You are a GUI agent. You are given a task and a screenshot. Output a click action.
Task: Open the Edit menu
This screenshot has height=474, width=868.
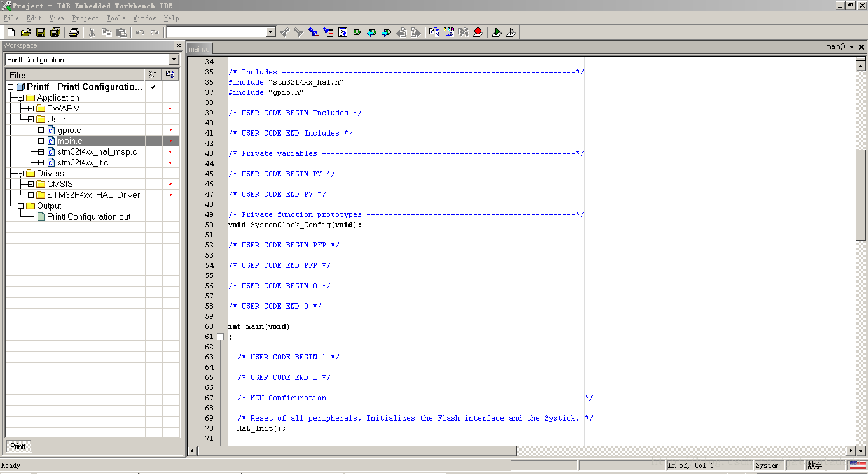point(34,18)
